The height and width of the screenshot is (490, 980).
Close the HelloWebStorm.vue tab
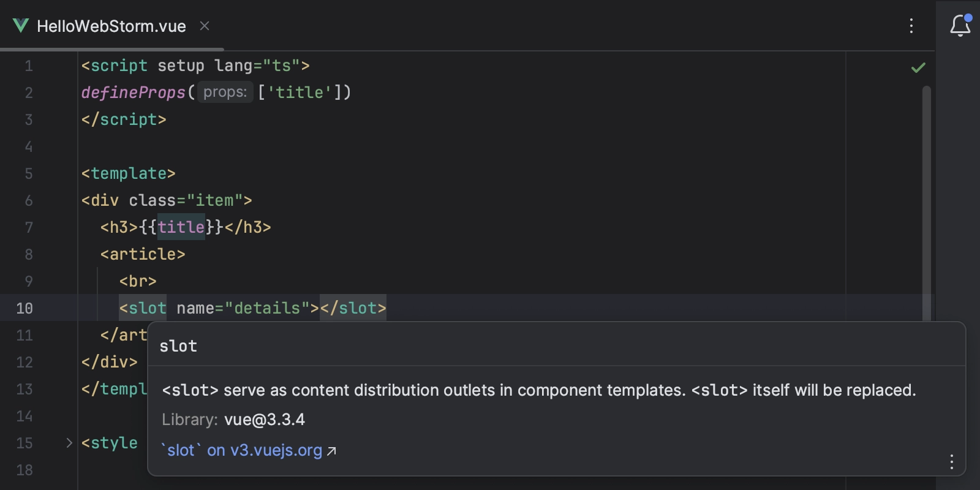[x=205, y=26]
